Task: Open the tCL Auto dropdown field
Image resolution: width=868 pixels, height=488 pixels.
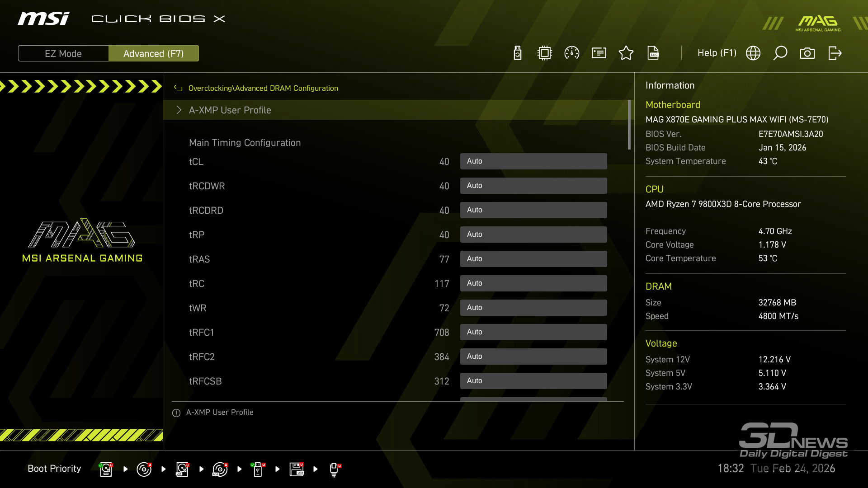Action: (x=533, y=161)
